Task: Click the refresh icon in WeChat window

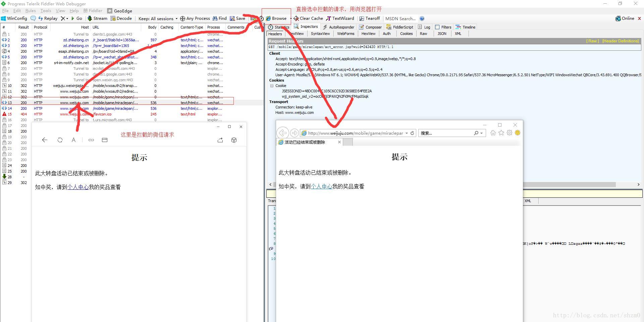Action: tap(60, 140)
